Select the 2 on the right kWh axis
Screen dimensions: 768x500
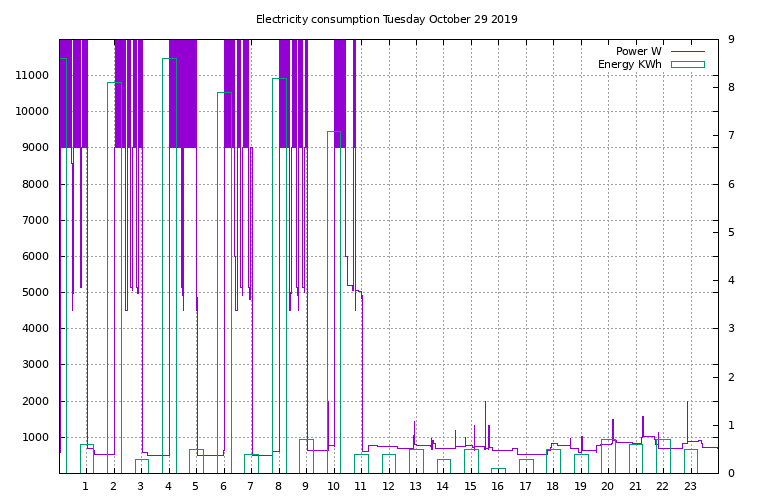click(x=731, y=377)
